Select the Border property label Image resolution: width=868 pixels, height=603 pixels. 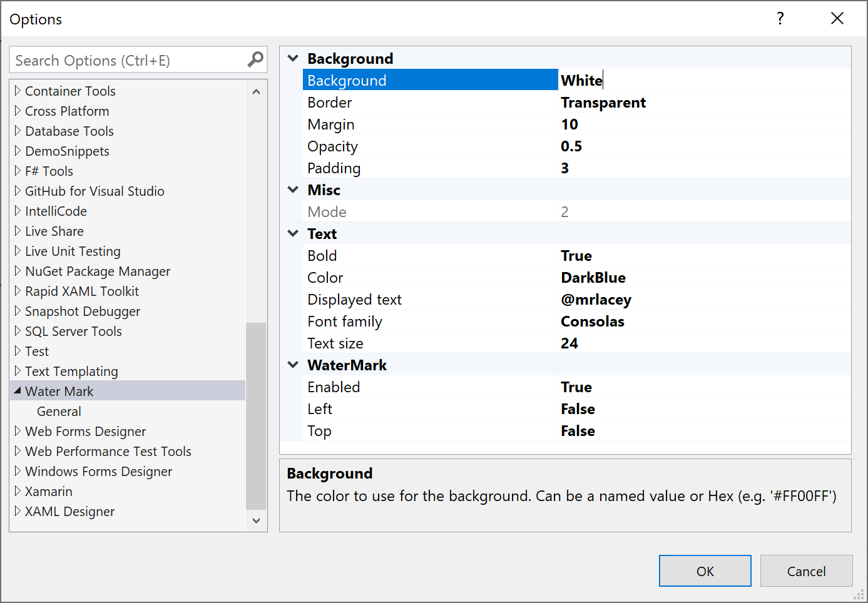(x=330, y=102)
